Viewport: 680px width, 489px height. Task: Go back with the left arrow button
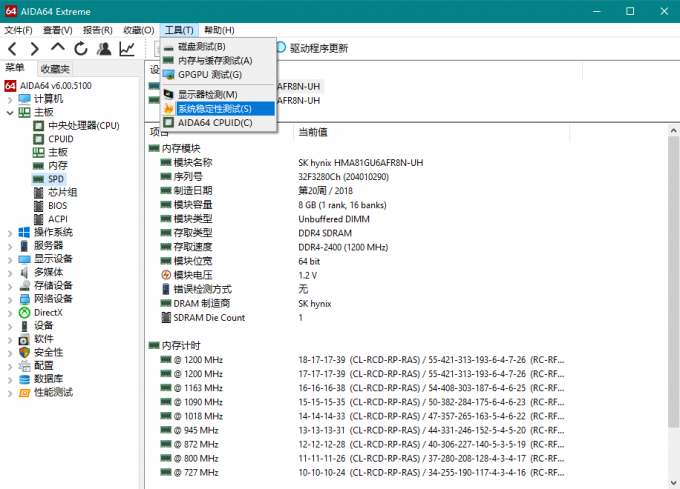pos(13,49)
